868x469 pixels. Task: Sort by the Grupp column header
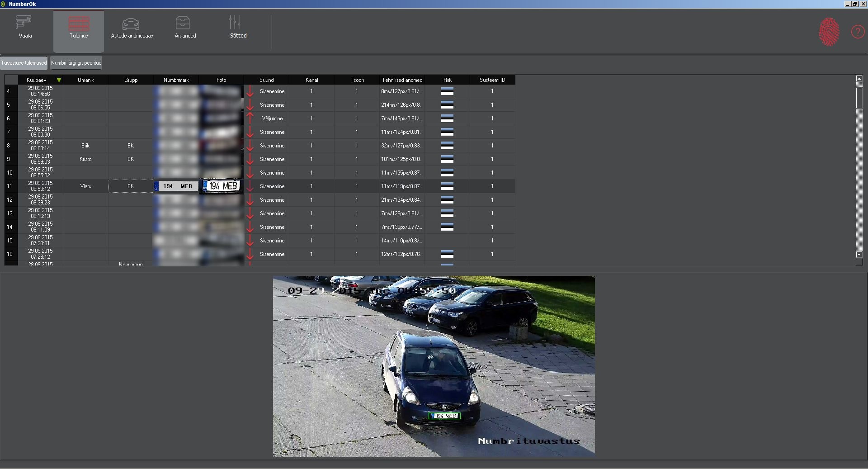click(131, 80)
